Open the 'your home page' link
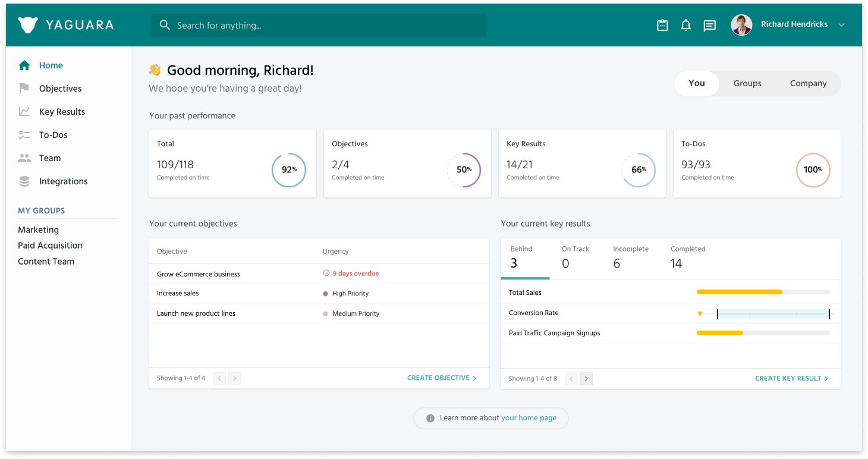This screenshot has width=868, height=459. pyautogui.click(x=529, y=418)
